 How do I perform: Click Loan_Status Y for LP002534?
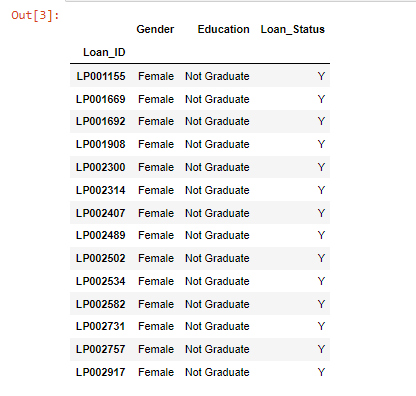(x=321, y=281)
